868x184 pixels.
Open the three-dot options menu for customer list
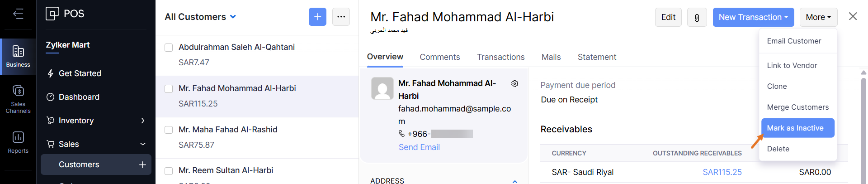341,17
